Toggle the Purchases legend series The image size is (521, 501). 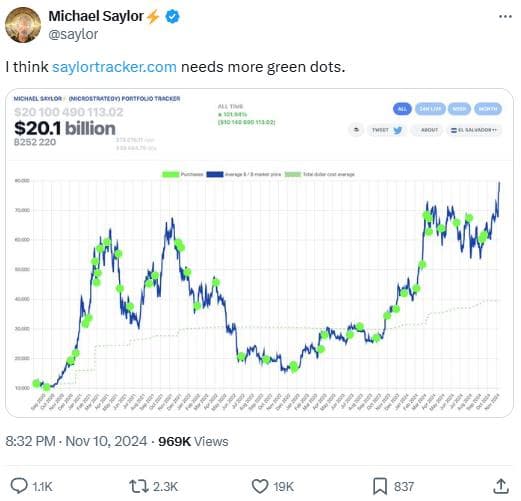183,174
